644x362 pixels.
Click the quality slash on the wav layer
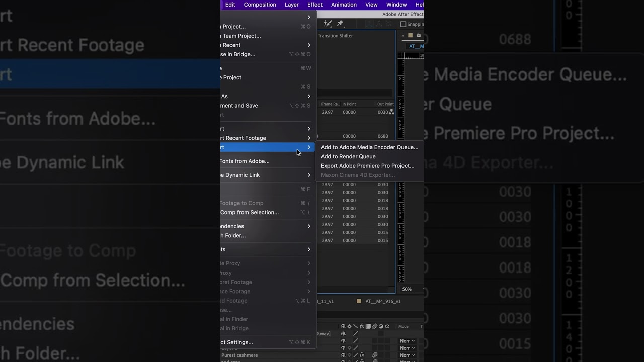click(x=356, y=334)
